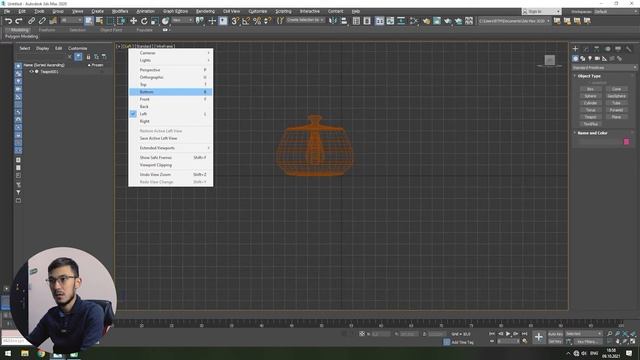Choose Right view in context menu

tap(171, 121)
